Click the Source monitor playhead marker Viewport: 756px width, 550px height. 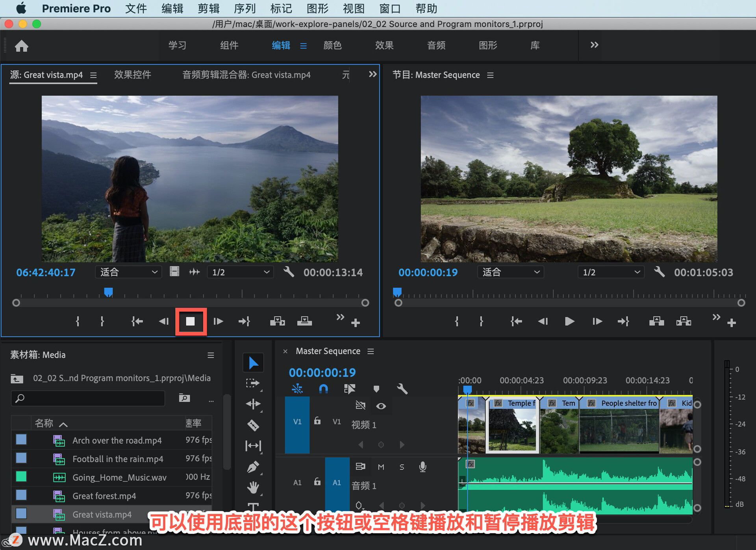(x=108, y=292)
